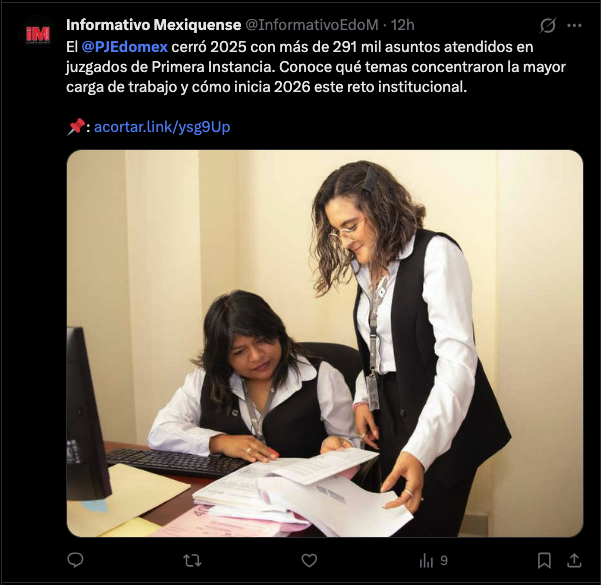Follow the @PJEdomex mention link
Viewport: 601px width, 585px height.
pos(125,47)
